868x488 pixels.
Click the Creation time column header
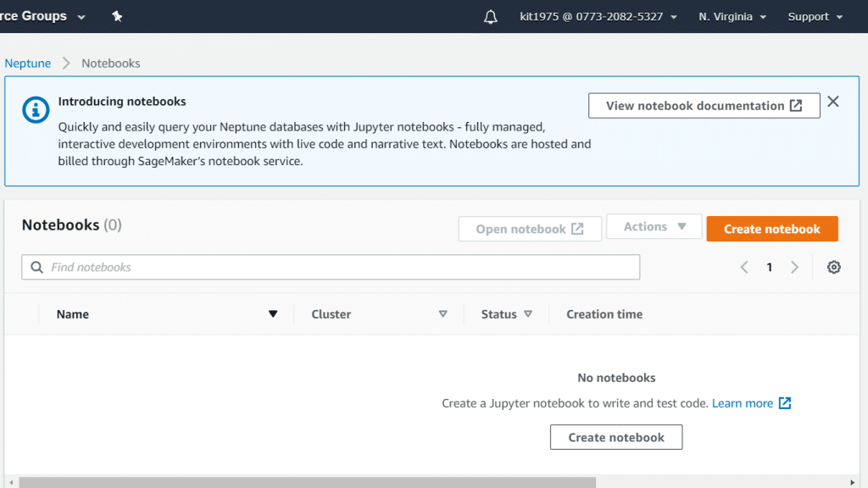(604, 313)
